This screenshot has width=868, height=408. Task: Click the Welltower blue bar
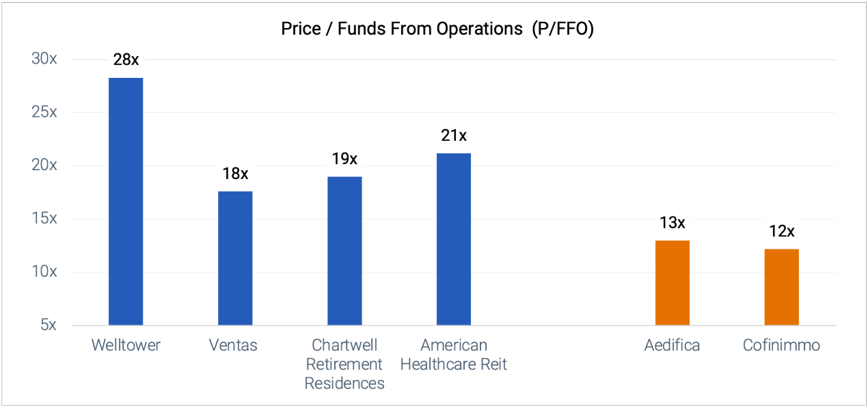126,202
